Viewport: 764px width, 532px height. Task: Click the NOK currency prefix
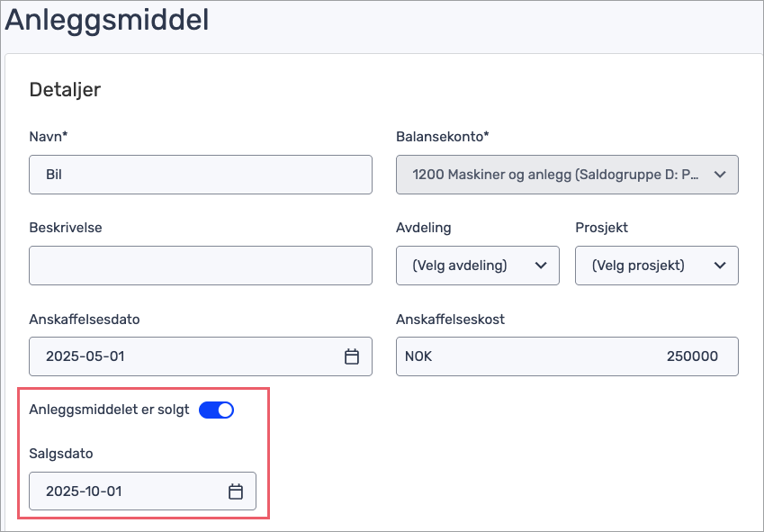click(x=418, y=356)
